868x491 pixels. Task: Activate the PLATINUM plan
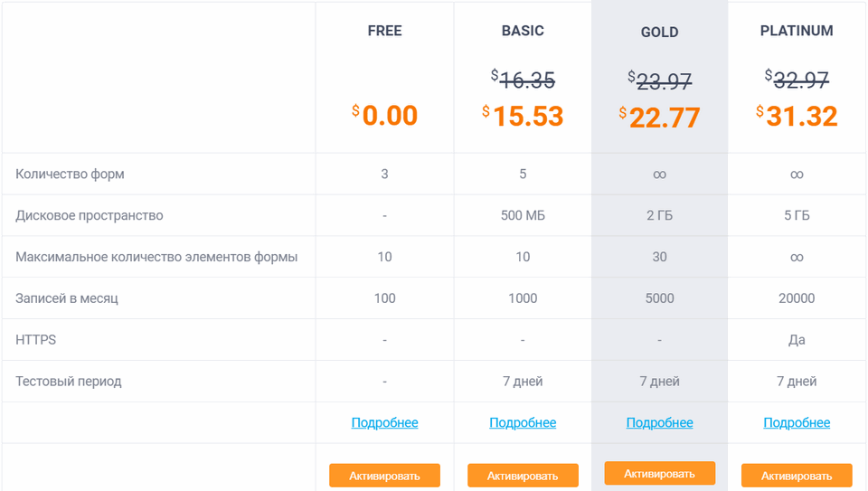(797, 476)
